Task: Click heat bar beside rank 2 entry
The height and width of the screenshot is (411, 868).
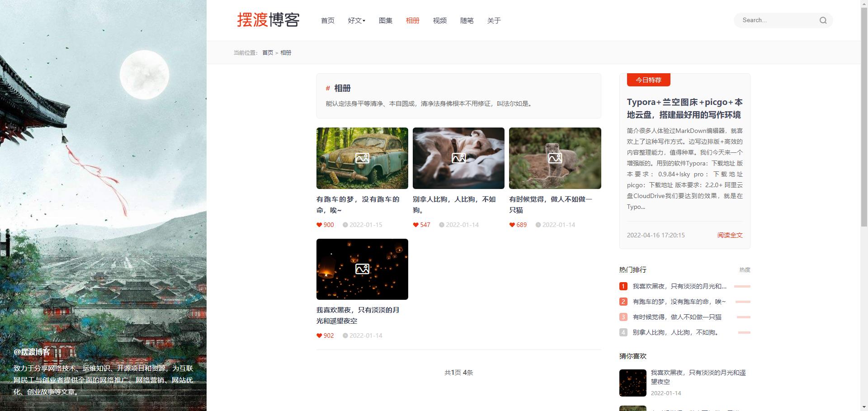Action: pos(743,302)
